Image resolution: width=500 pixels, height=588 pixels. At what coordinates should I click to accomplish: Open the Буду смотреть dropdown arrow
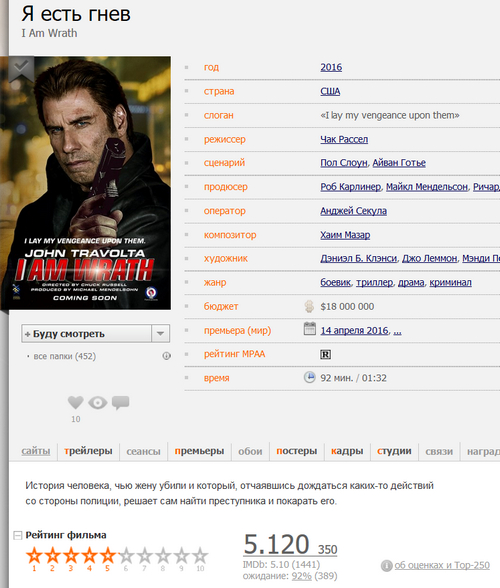click(161, 333)
